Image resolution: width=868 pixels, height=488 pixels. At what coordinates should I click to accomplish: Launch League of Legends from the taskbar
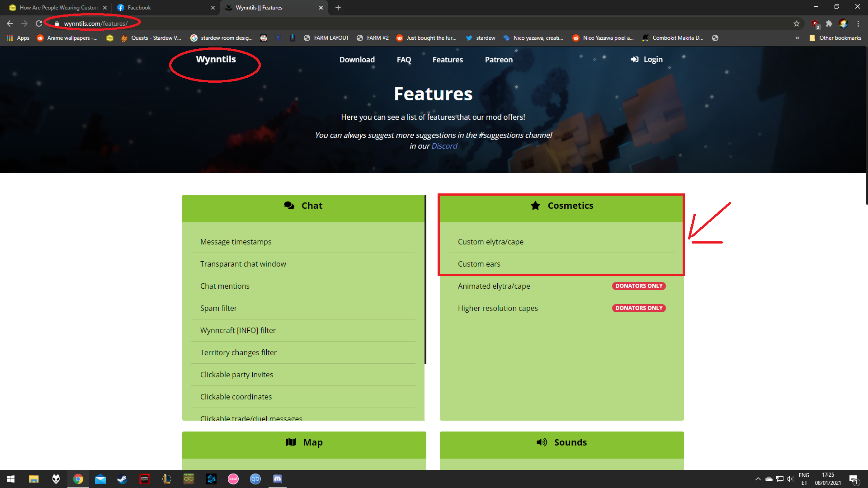[x=166, y=479]
